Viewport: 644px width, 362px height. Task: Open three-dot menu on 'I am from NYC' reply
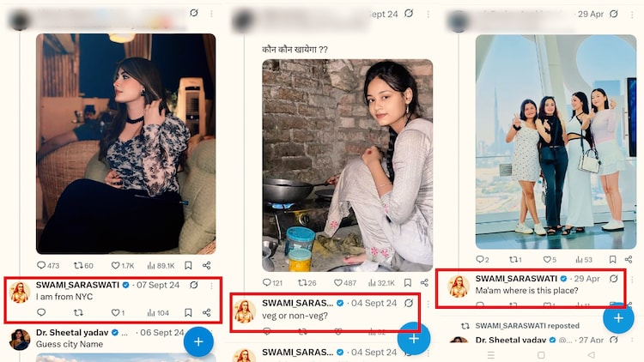211,286
